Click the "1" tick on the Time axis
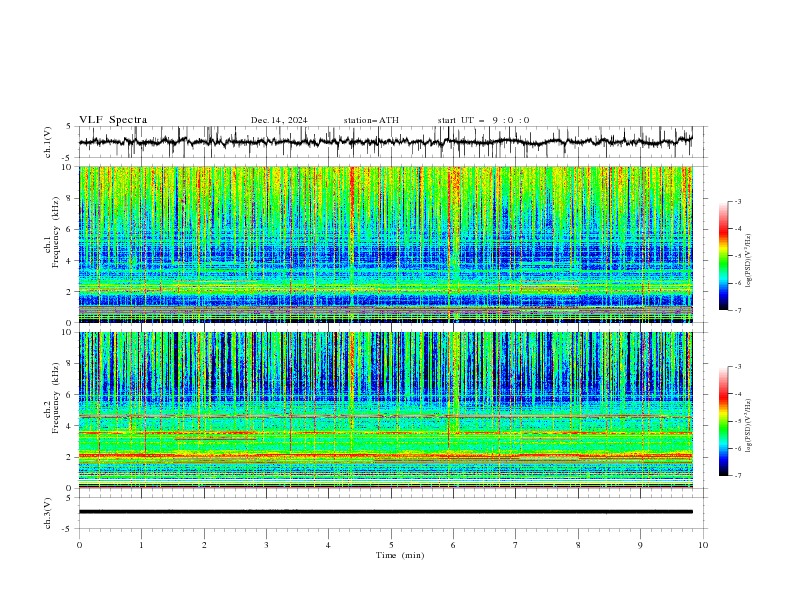792x612 pixels. tap(141, 545)
